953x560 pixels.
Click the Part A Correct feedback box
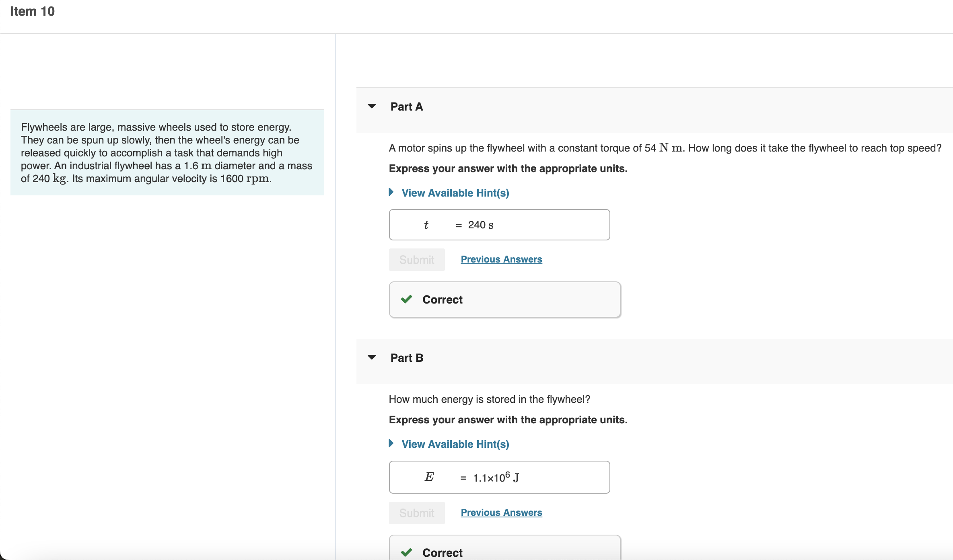point(504,299)
